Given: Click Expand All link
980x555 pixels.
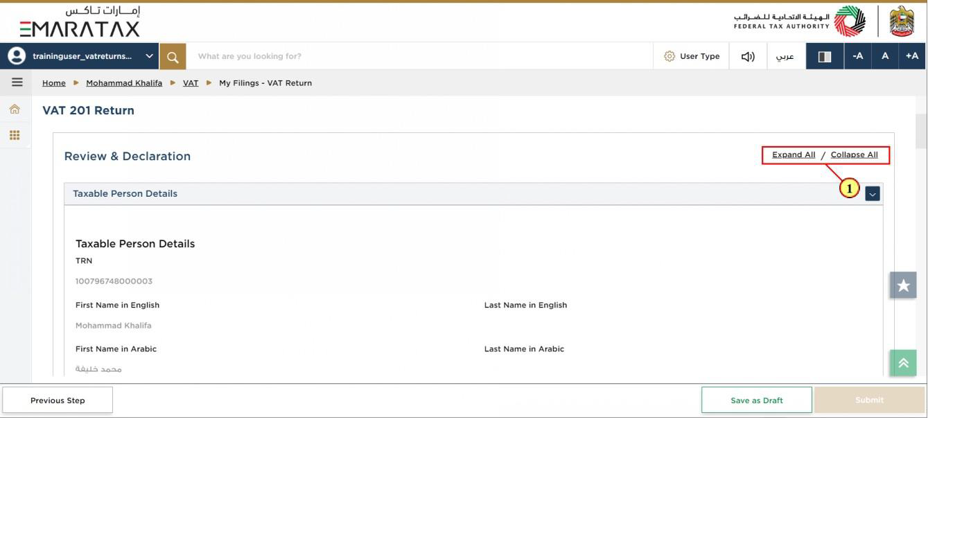Looking at the screenshot, I should click(x=794, y=155).
